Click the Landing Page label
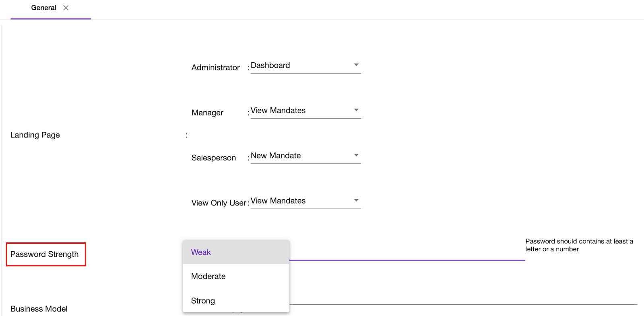This screenshot has width=644, height=316. [35, 135]
